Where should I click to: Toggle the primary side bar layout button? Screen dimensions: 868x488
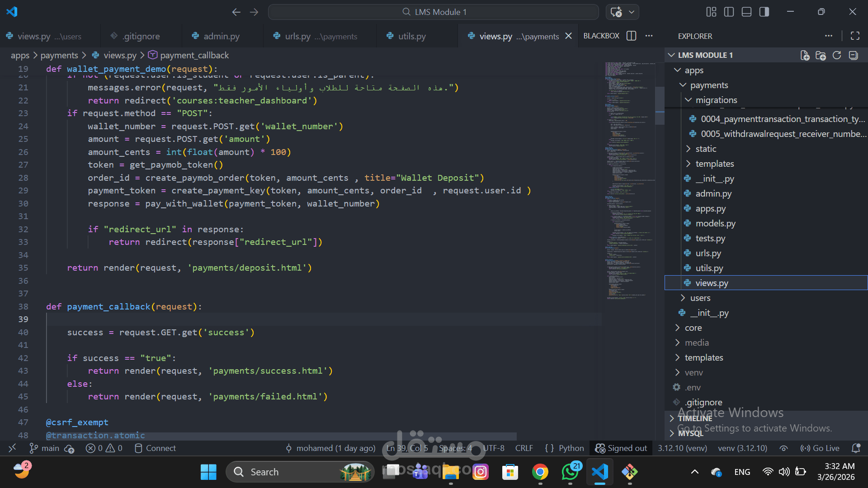point(729,12)
